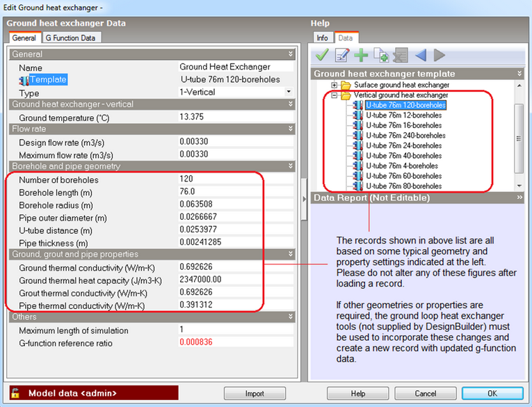Click the green checkmark select icon
The image size is (532, 407).
tap(322, 56)
